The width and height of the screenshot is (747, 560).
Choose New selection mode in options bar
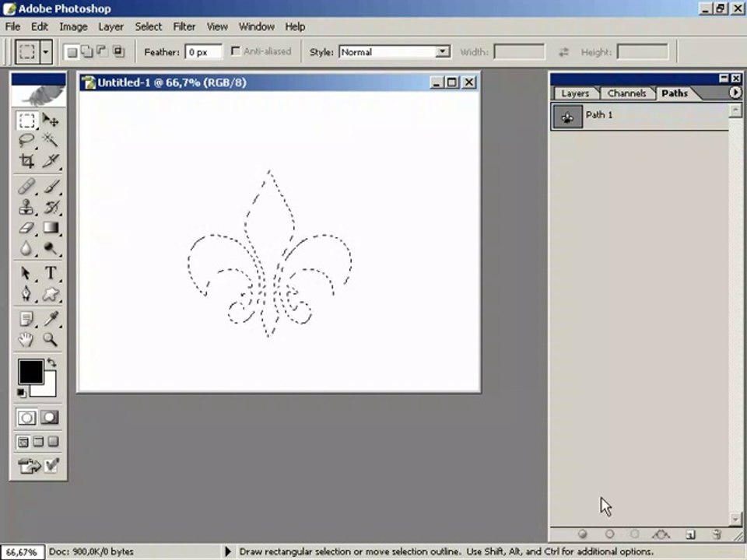tap(72, 51)
